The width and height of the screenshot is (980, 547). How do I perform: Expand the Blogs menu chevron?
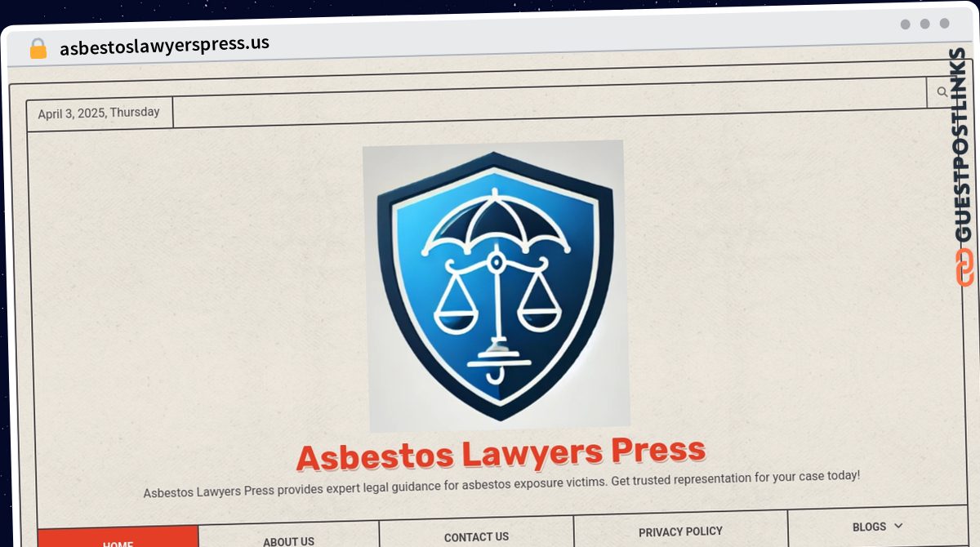click(899, 526)
